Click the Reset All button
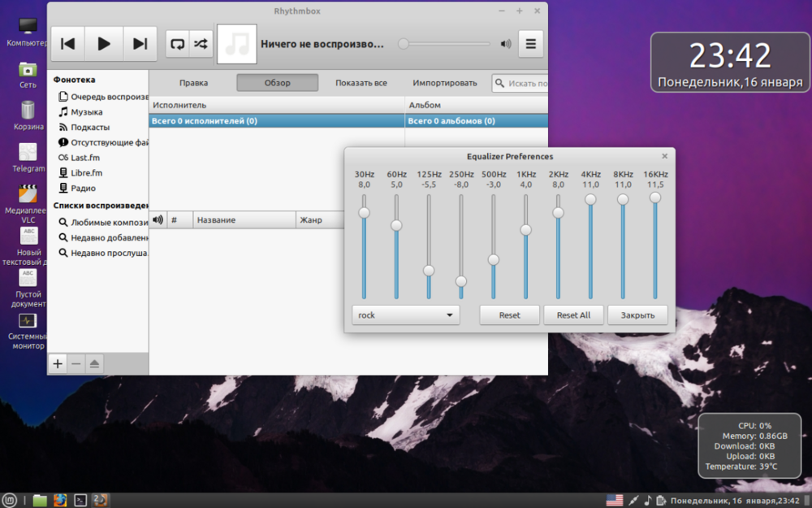The height and width of the screenshot is (508, 812). (x=573, y=315)
